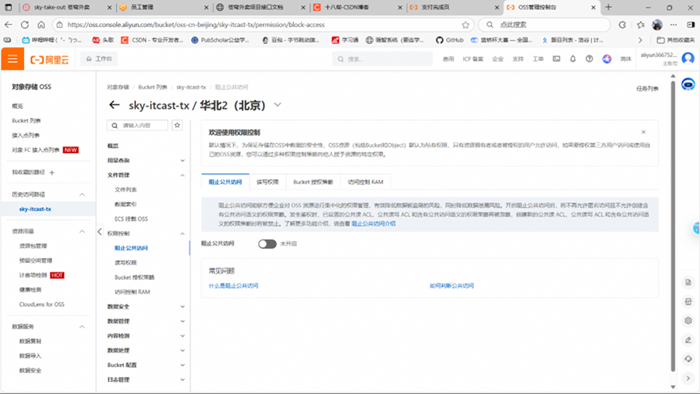Collapse the 权限控制 menu section
Image resolution: width=700 pixels, height=394 pixels.
[182, 233]
